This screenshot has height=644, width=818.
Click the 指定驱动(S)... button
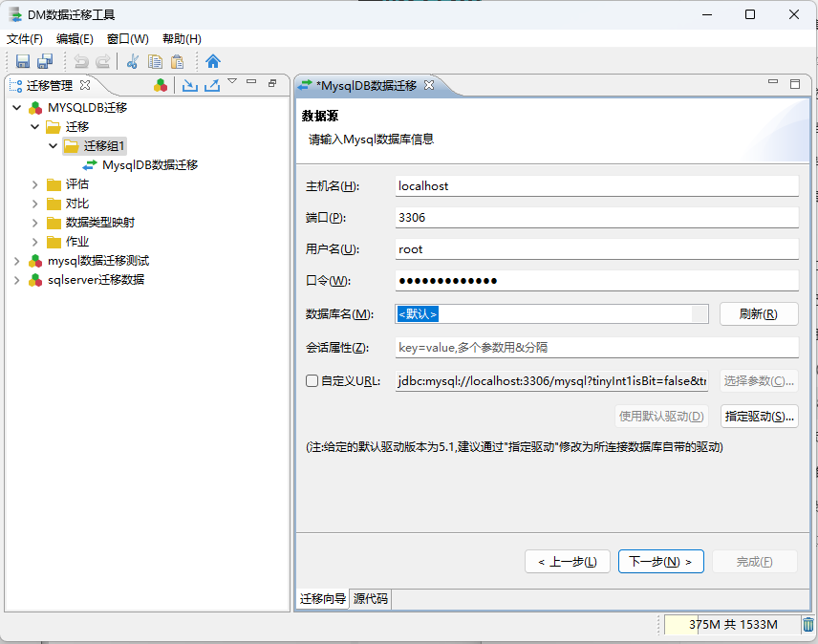coord(759,417)
